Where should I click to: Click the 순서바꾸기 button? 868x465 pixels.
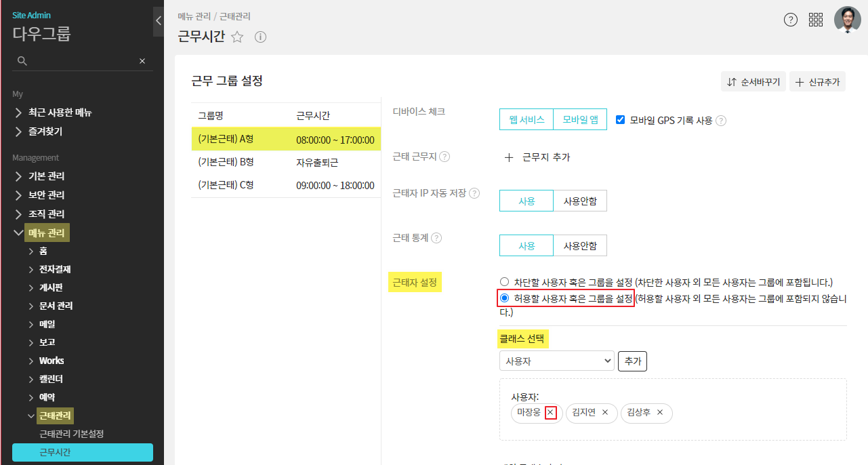coord(753,82)
